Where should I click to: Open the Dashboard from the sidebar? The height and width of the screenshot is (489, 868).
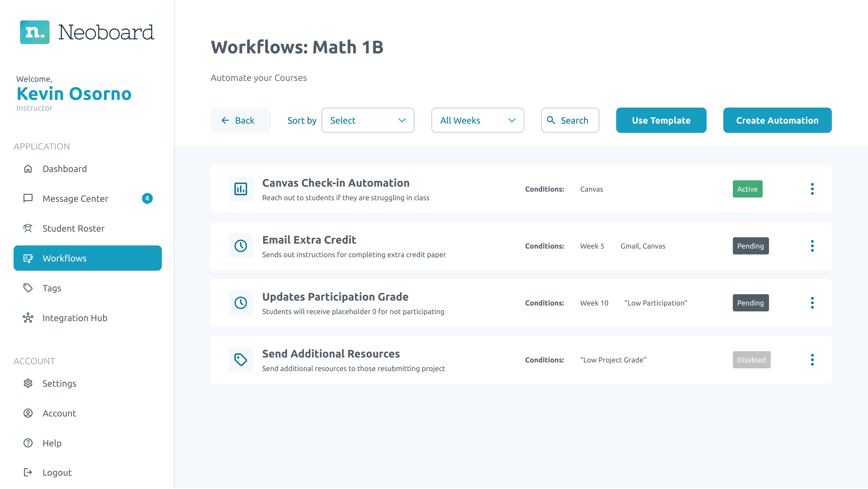(65, 169)
